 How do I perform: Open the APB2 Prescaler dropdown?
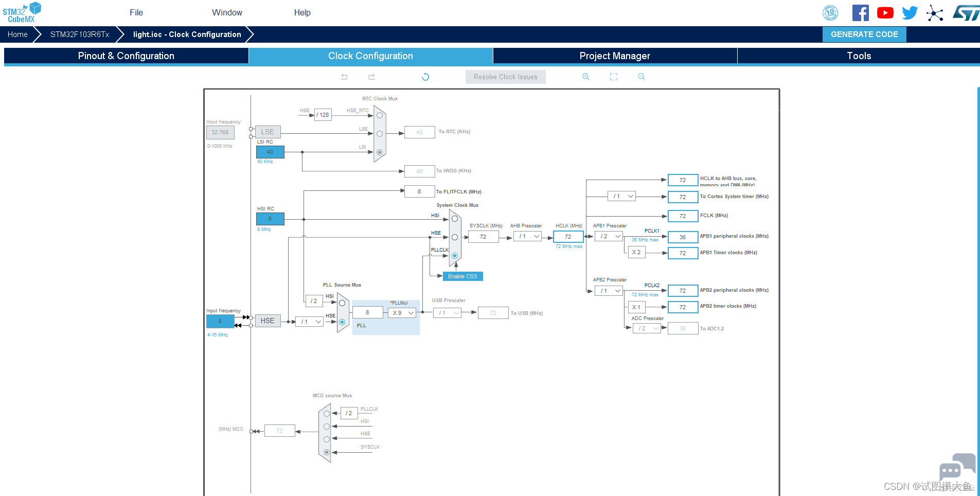point(609,291)
